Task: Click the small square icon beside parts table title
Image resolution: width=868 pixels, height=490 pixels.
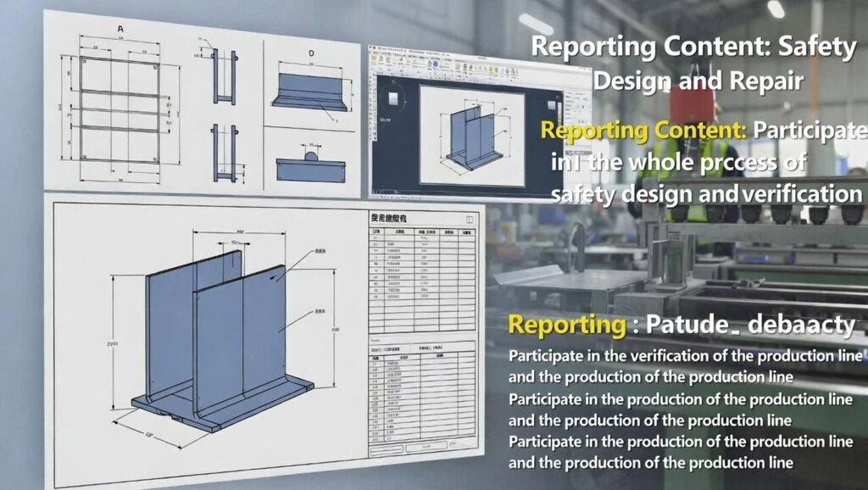Action: [468, 219]
